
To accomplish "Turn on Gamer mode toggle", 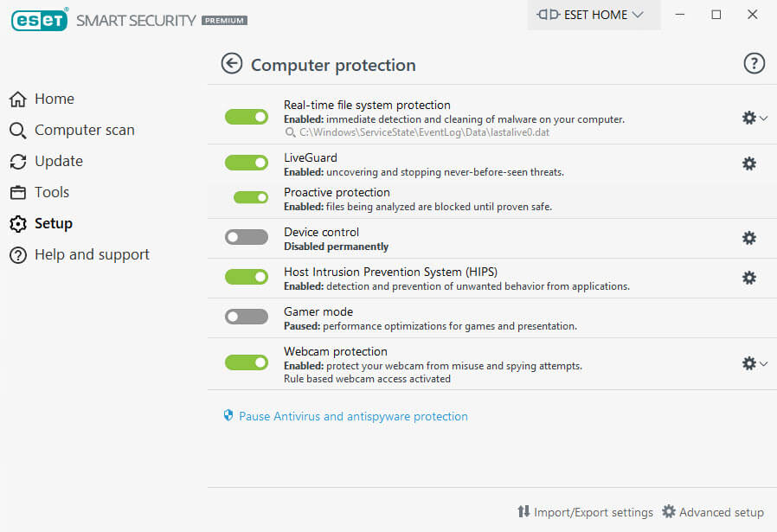I will (x=247, y=316).
